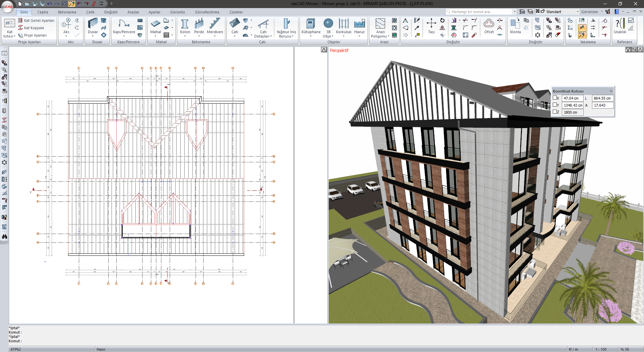Toggle the Z coordinate lock checkbox
The height and width of the screenshot is (352, 644).
click(x=555, y=112)
